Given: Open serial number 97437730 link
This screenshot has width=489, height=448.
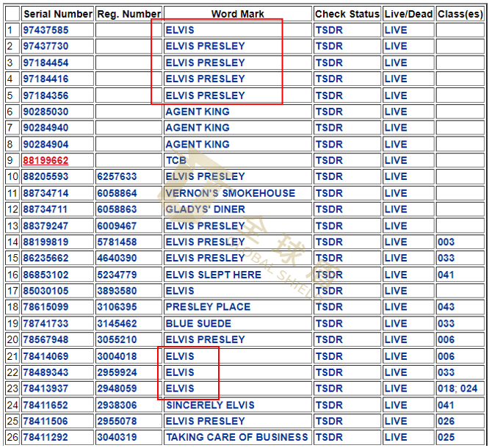Looking at the screenshot, I should (x=46, y=46).
